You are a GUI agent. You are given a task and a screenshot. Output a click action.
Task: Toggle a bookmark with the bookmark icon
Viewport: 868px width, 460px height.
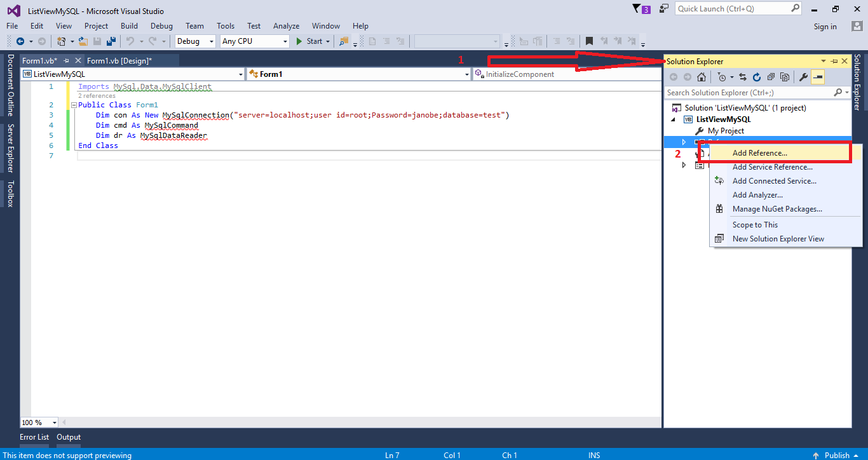(590, 41)
